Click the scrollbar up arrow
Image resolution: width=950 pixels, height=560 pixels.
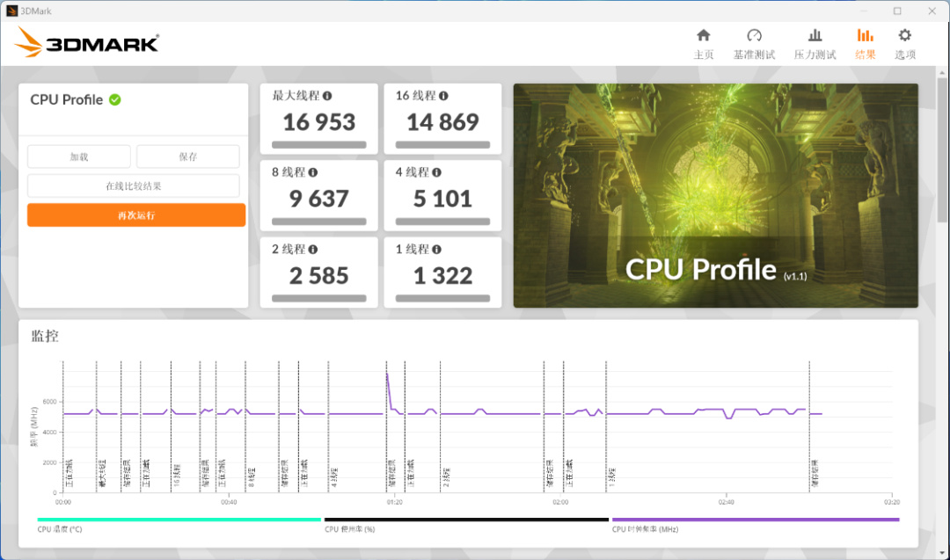pos(943,73)
